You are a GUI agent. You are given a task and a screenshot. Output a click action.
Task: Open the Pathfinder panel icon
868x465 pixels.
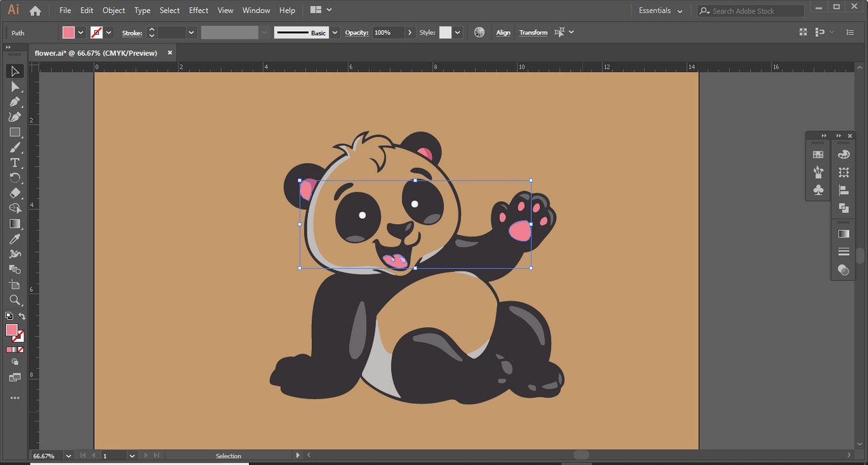(844, 208)
